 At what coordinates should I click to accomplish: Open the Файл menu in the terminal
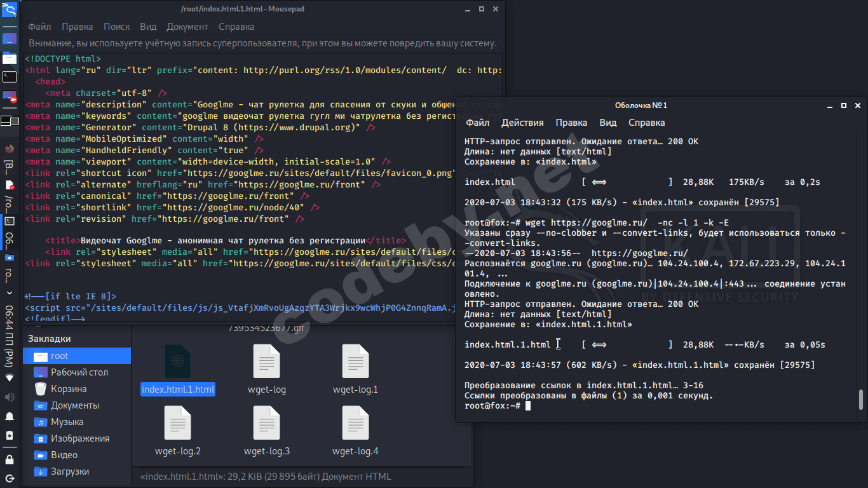tap(478, 123)
